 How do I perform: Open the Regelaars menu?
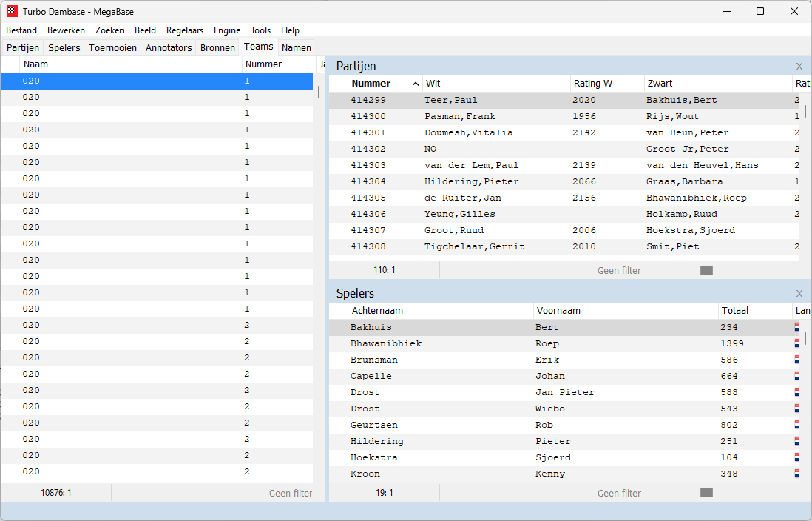pos(184,30)
